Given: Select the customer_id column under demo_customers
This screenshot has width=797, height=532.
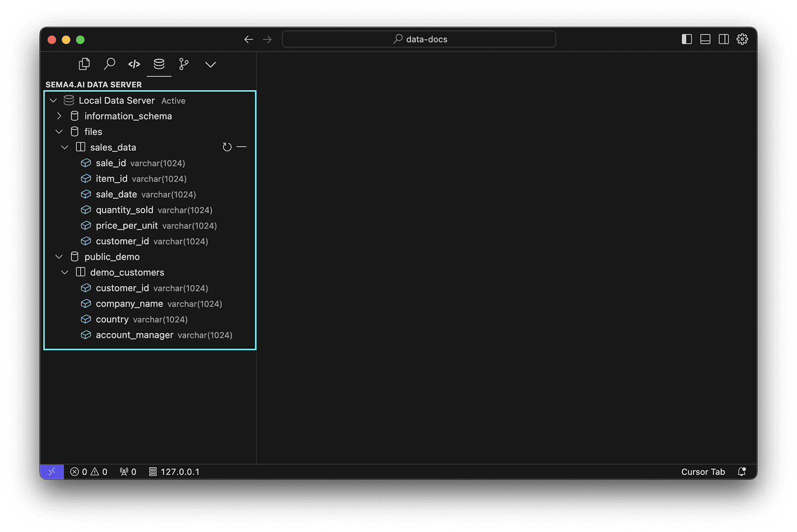Looking at the screenshot, I should click(x=123, y=288).
